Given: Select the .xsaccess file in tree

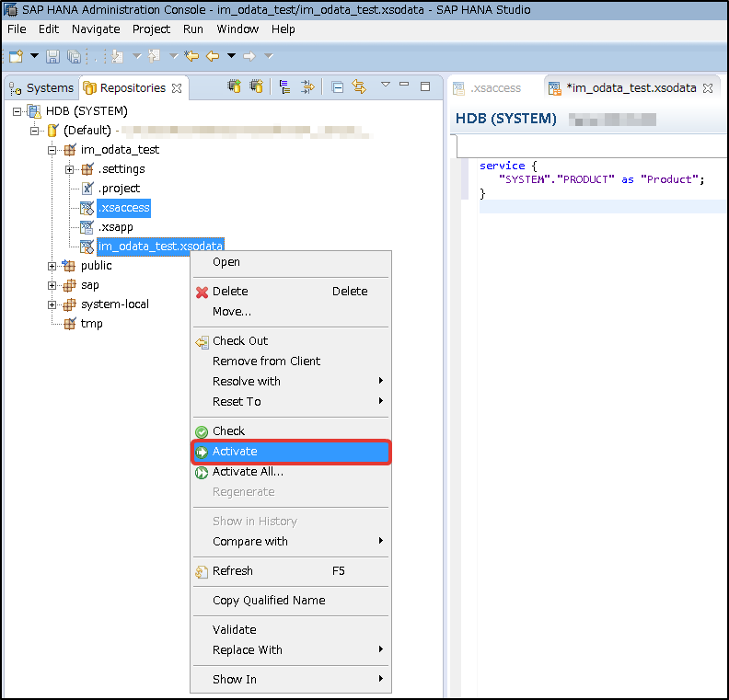Looking at the screenshot, I should 123,208.
